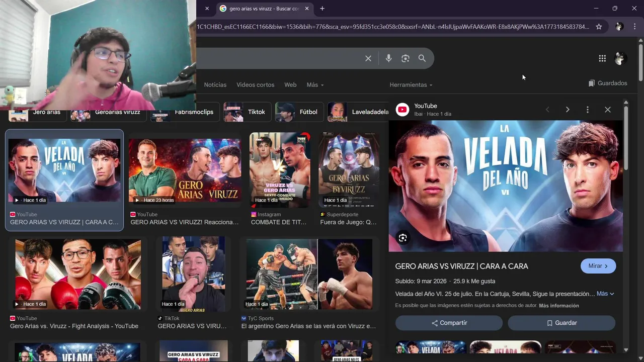The image size is (644, 362).
Task: Open Chrome three-dot menu
Action: pyautogui.click(x=634, y=27)
